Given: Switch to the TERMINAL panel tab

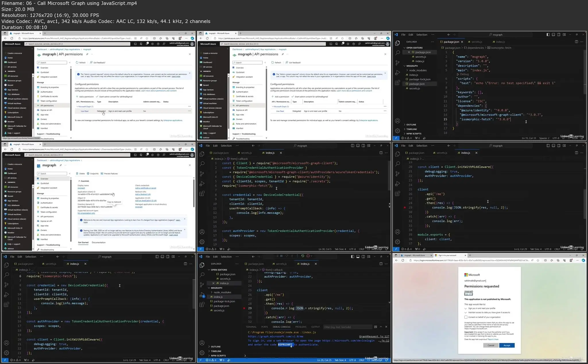Looking at the screenshot, I should [x=251, y=327].
